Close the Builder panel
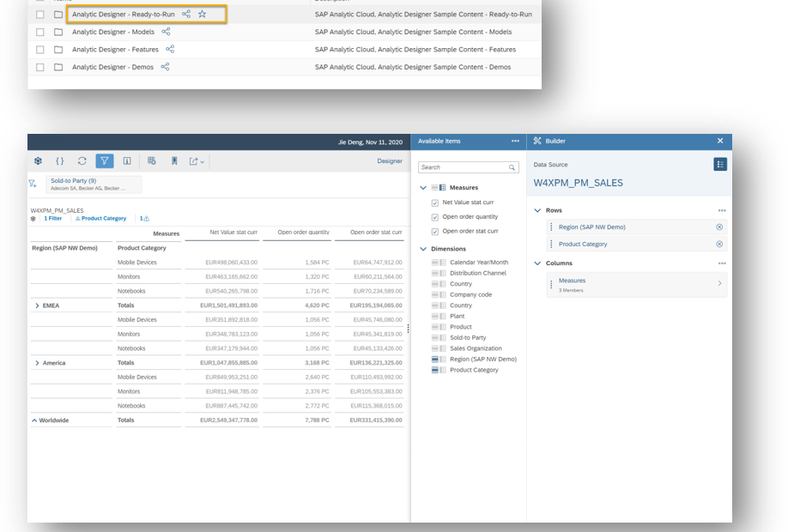Image resolution: width=788 pixels, height=532 pixels. 720,142
